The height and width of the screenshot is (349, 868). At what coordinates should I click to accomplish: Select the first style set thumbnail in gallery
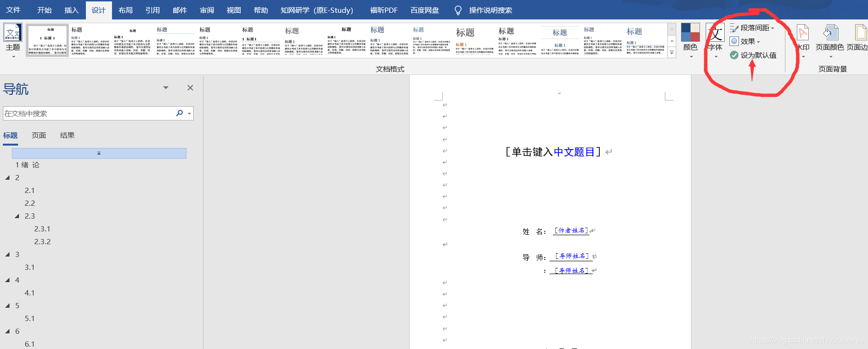coord(47,41)
